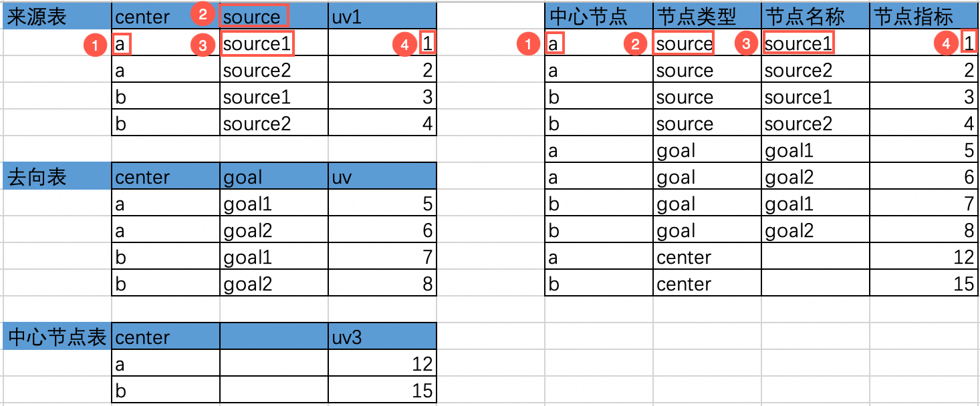Select the 来源表 label cell
This screenshot has width=980, height=406.
point(56,17)
